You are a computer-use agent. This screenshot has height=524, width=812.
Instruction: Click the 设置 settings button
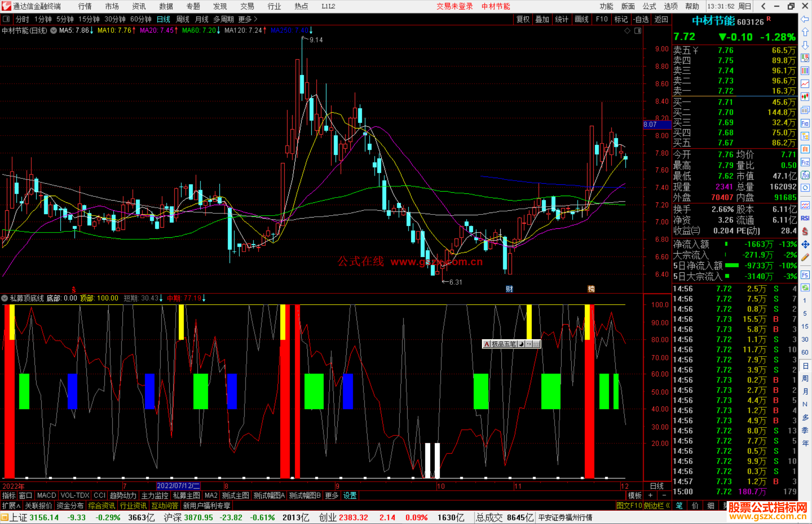[x=350, y=495]
